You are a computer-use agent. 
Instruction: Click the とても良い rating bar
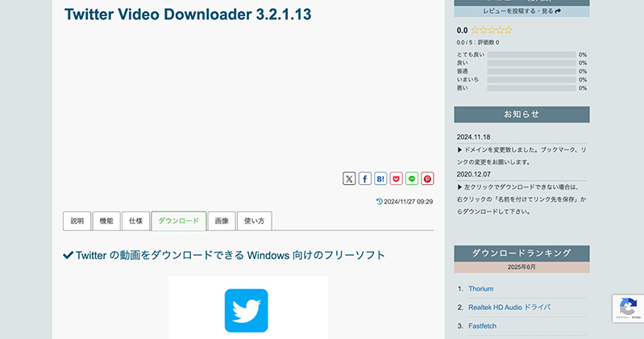coord(531,55)
